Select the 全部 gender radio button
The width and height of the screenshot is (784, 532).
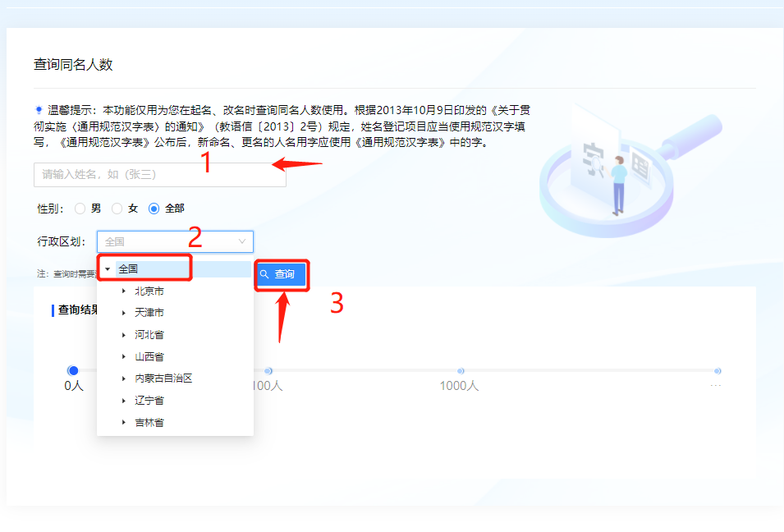click(154, 209)
